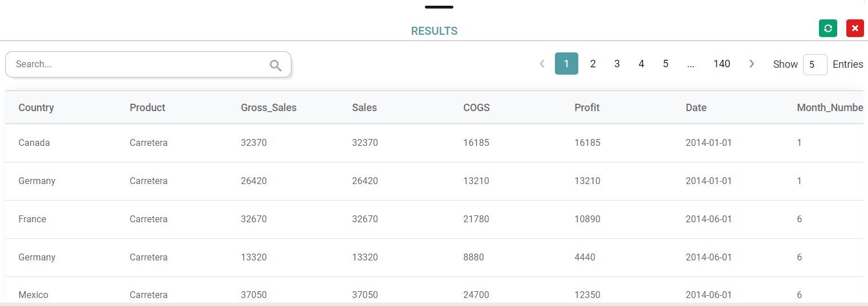Sort by Profit column header
868x306 pixels.
coord(587,108)
